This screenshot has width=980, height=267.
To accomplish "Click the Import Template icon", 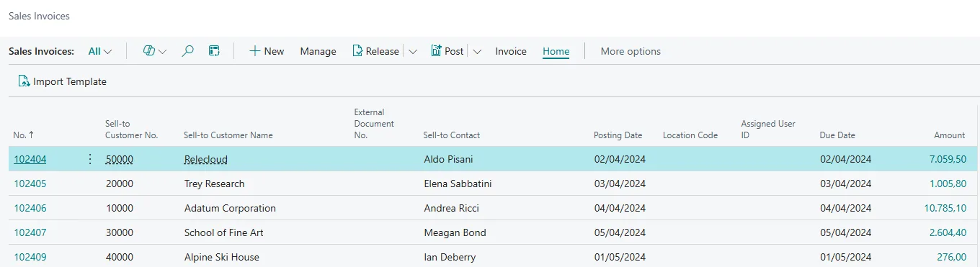I will tap(24, 81).
